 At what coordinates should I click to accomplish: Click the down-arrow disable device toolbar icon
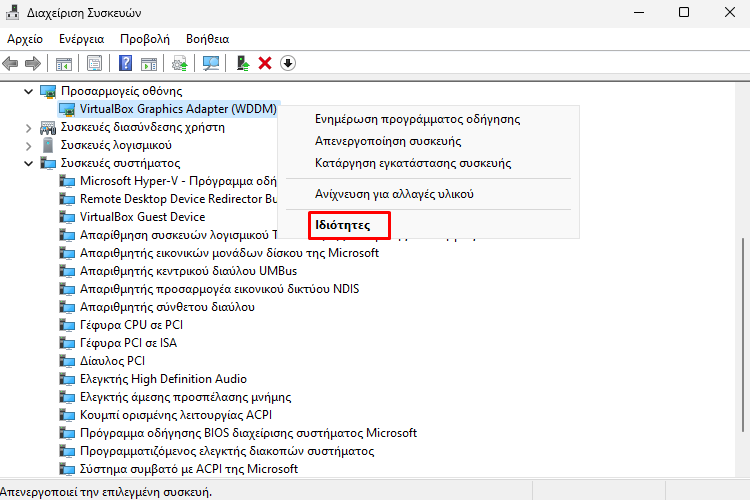click(x=288, y=63)
